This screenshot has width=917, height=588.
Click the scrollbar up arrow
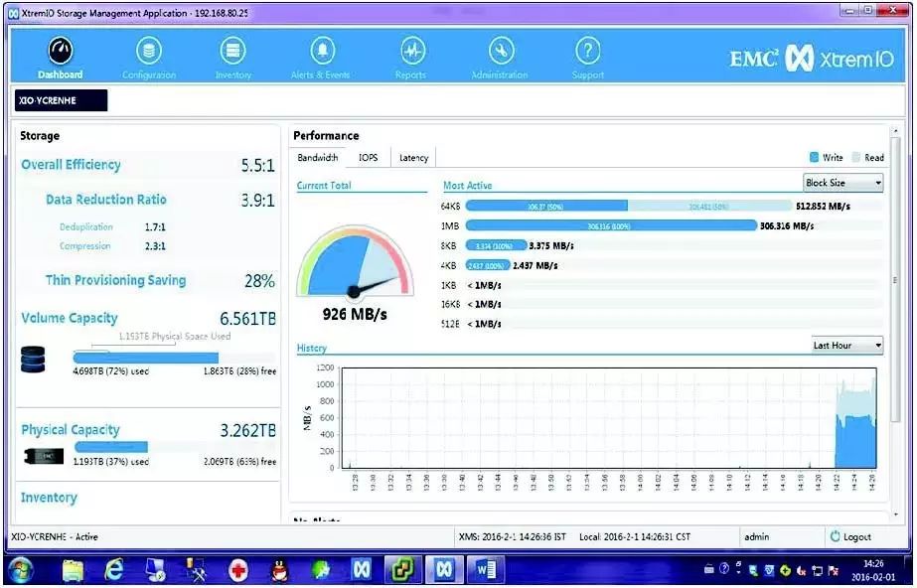(895, 130)
